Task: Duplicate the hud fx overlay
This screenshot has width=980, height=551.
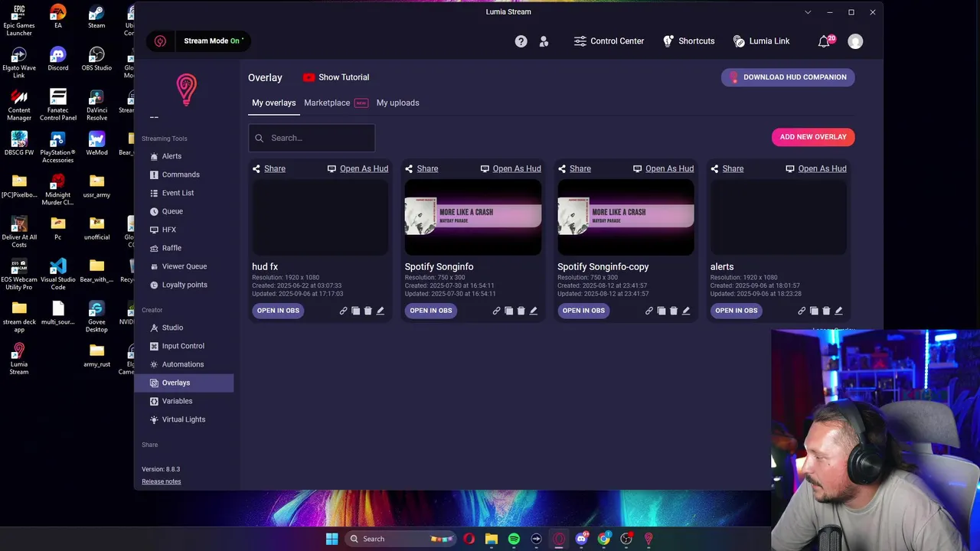Action: coord(355,311)
